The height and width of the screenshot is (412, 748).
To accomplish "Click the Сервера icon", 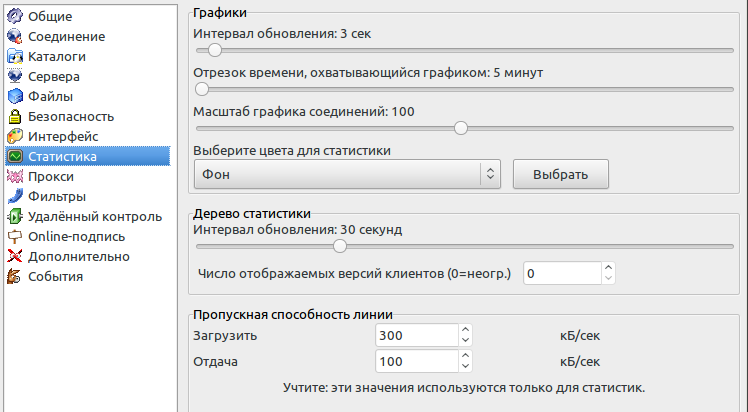I will click(x=15, y=76).
